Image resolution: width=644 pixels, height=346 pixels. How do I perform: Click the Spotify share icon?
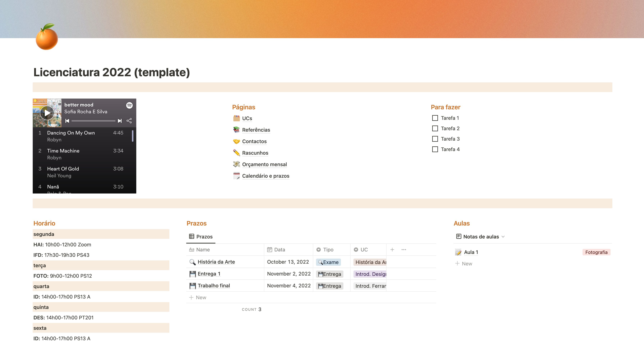[129, 121]
